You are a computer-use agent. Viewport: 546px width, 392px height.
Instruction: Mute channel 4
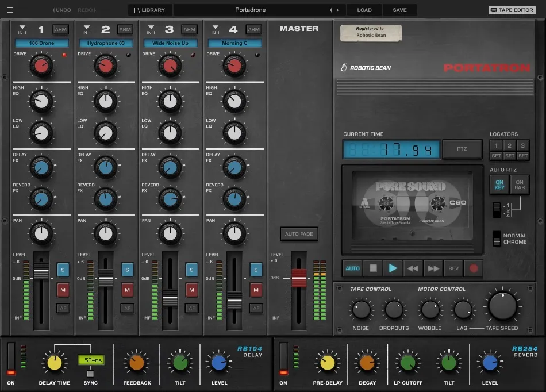(256, 290)
